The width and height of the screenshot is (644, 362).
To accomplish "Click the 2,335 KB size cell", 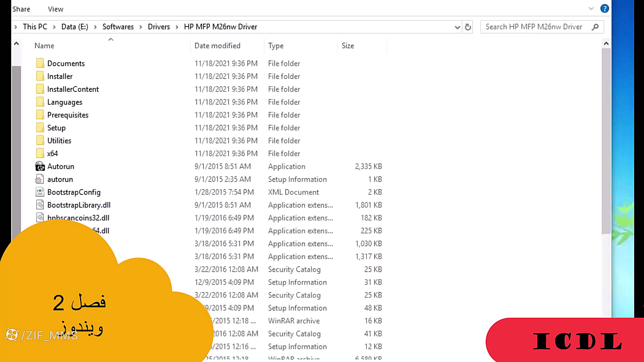I will tap(368, 166).
